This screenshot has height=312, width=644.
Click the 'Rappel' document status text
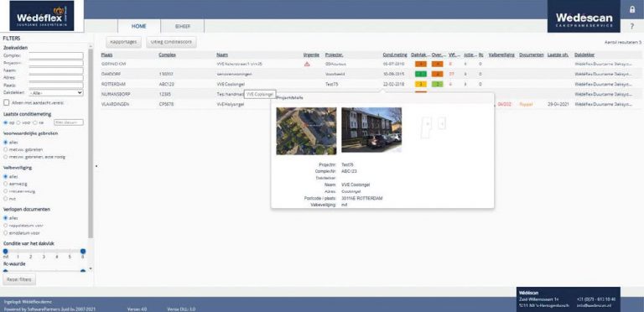(526, 104)
